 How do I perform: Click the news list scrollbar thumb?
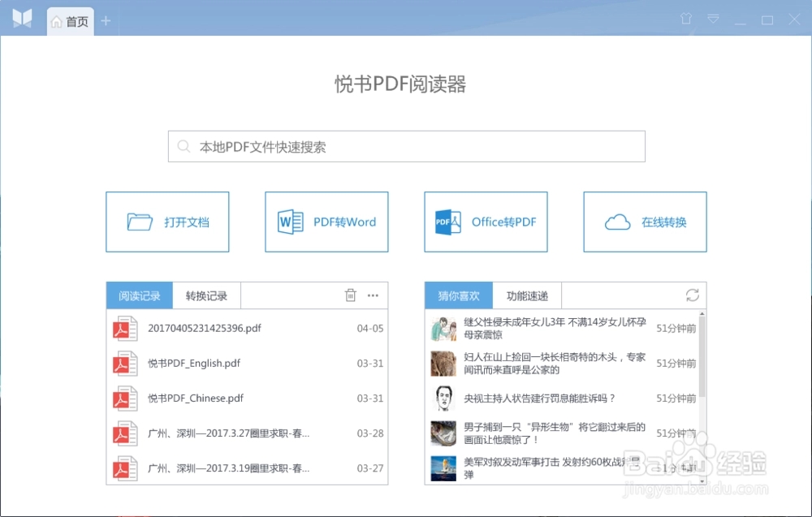coord(702,357)
